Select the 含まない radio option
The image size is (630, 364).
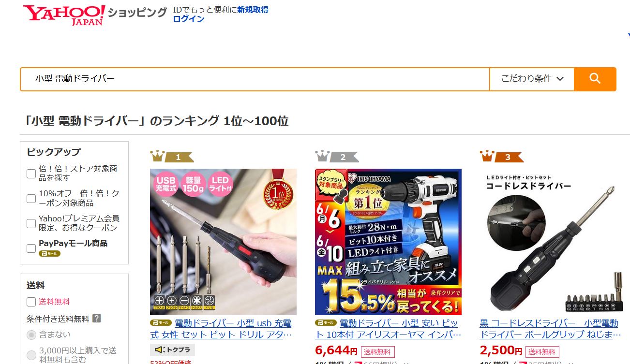click(x=31, y=335)
